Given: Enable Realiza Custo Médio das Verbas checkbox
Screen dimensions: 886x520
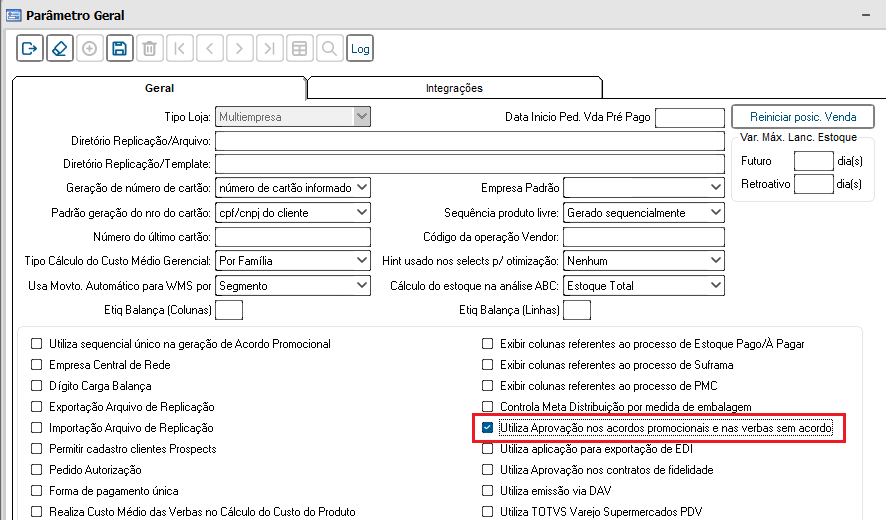Looking at the screenshot, I should (x=37, y=512).
